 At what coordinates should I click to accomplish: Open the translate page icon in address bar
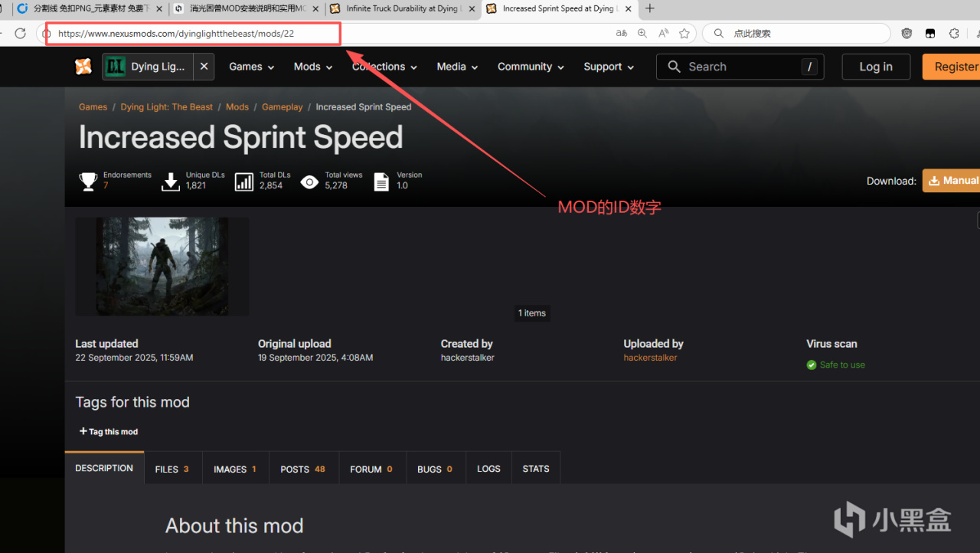[622, 34]
